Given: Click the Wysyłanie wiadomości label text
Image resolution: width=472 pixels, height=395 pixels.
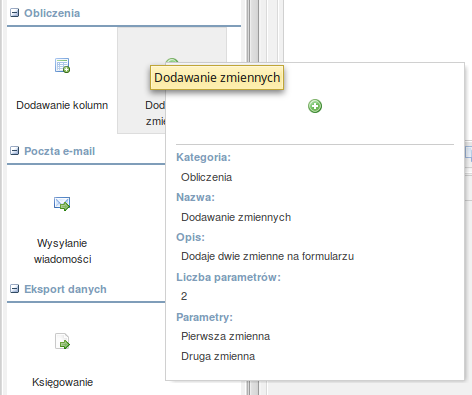Looking at the screenshot, I should click(62, 251).
